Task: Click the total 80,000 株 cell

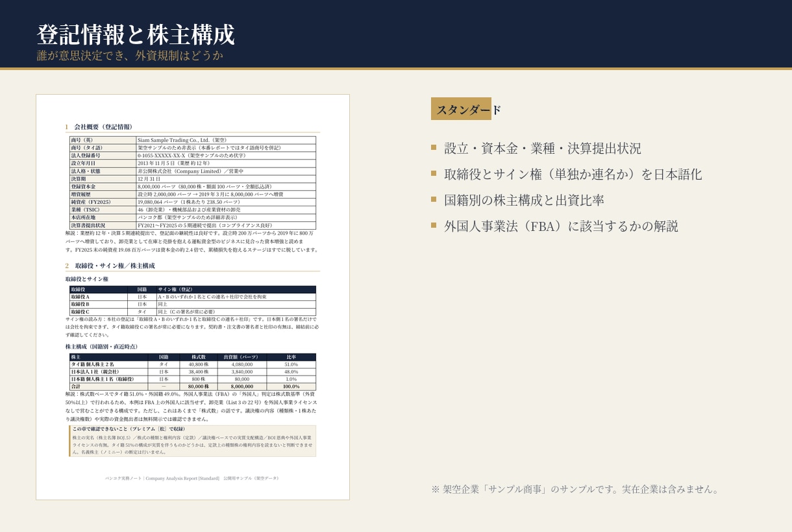Action: [199, 387]
